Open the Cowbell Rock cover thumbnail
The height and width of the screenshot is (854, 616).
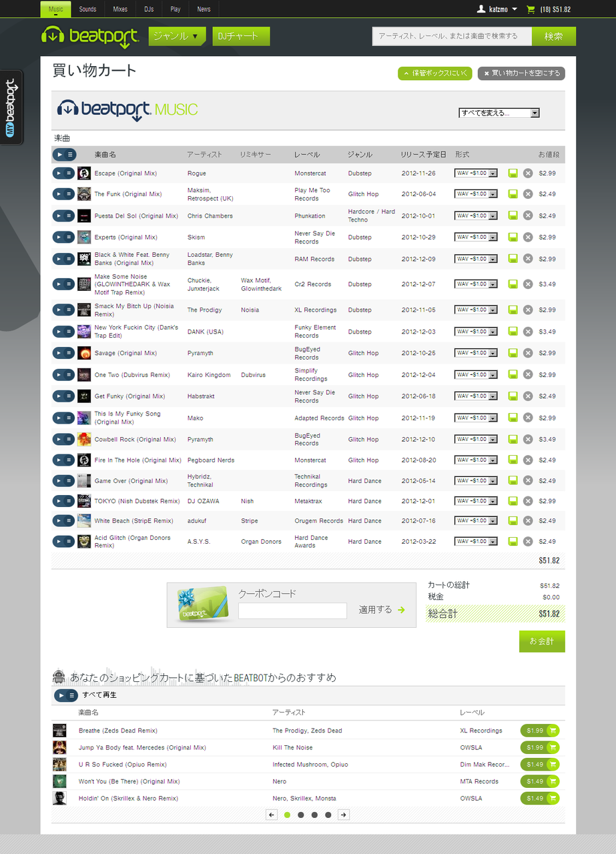(x=84, y=440)
